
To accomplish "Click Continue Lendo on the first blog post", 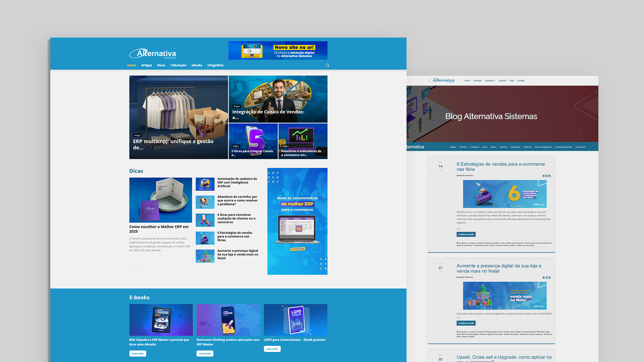I will point(466,234).
